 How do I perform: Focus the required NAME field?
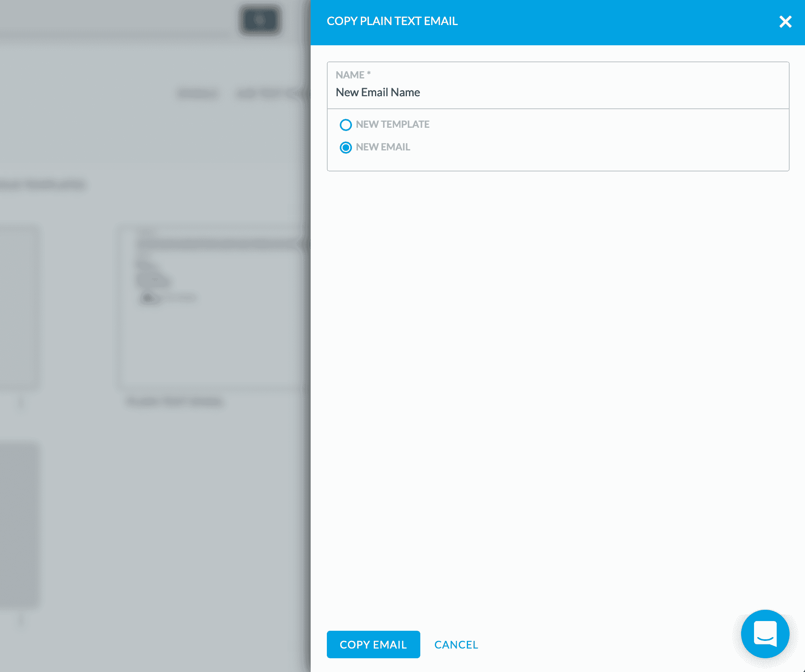pos(557,92)
